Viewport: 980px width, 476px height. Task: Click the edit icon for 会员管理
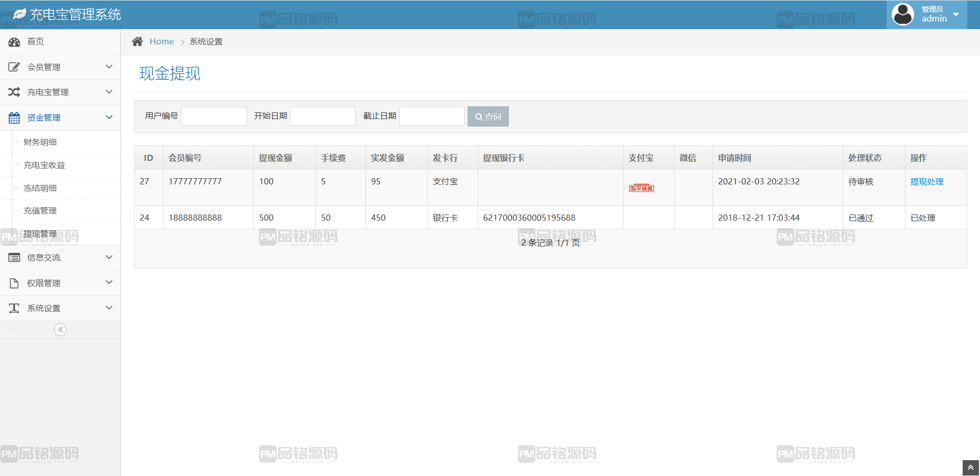tap(14, 67)
